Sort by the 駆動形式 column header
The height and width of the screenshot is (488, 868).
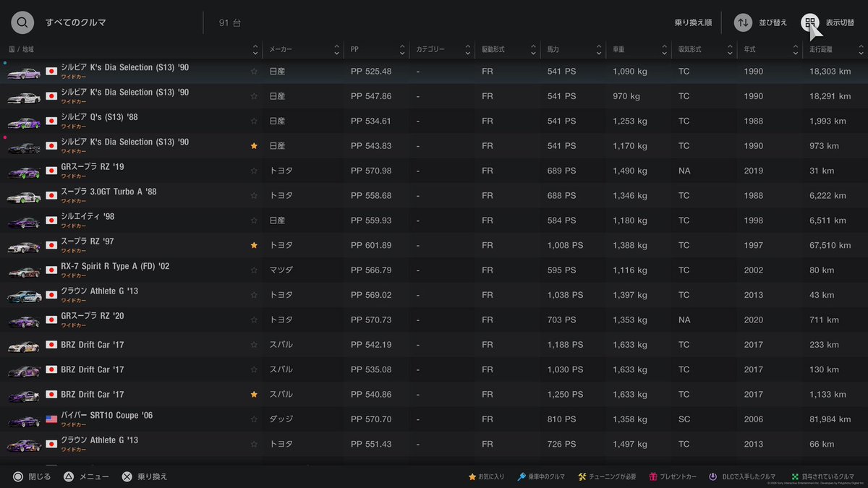pyautogui.click(x=507, y=50)
